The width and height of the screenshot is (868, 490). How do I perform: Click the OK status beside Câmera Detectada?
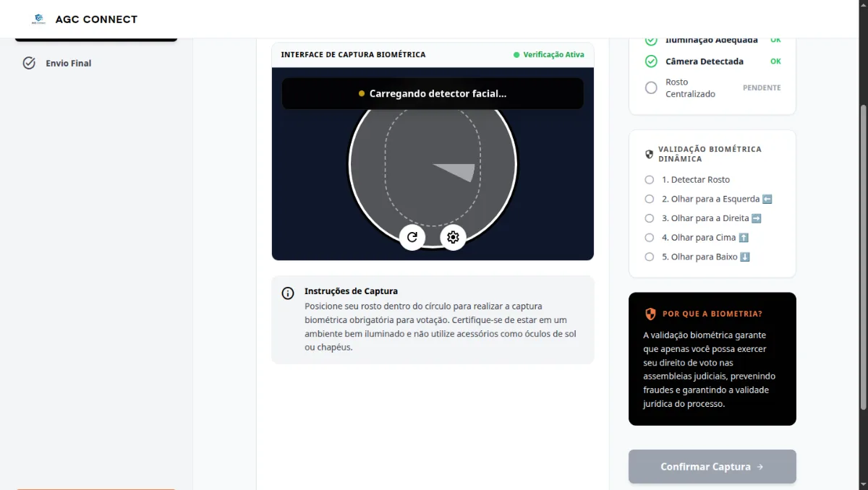click(775, 61)
